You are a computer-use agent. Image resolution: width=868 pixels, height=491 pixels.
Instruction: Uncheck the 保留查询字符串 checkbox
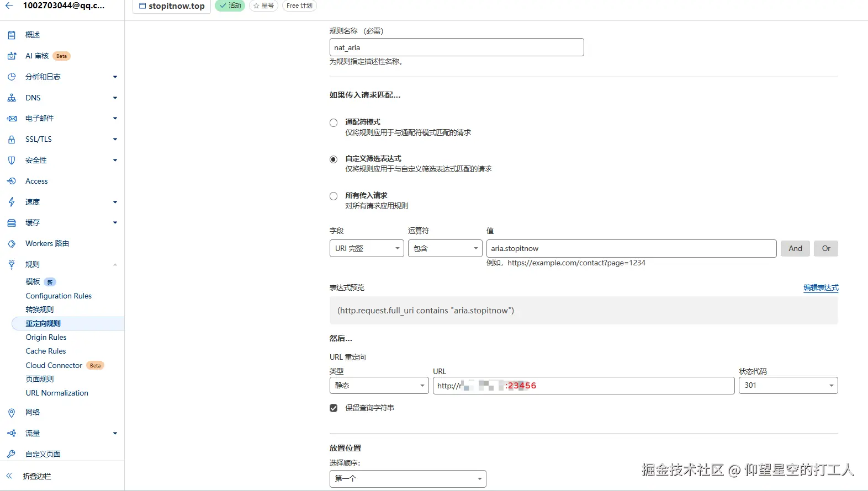tap(334, 408)
